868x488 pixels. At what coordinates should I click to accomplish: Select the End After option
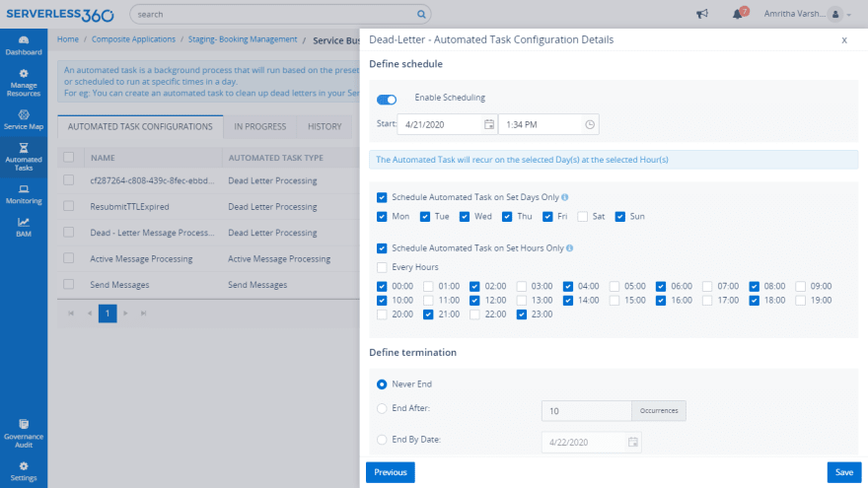coord(382,408)
